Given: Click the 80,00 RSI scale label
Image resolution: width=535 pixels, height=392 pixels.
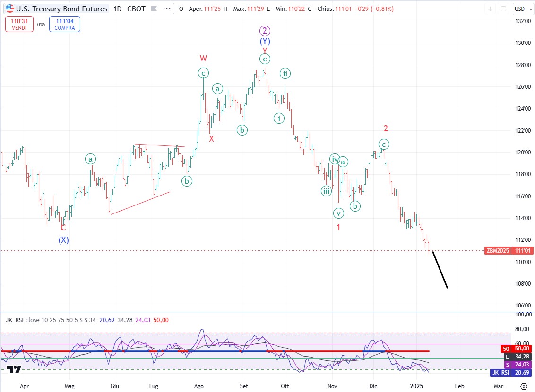Looking at the screenshot, I should pyautogui.click(x=522, y=329).
